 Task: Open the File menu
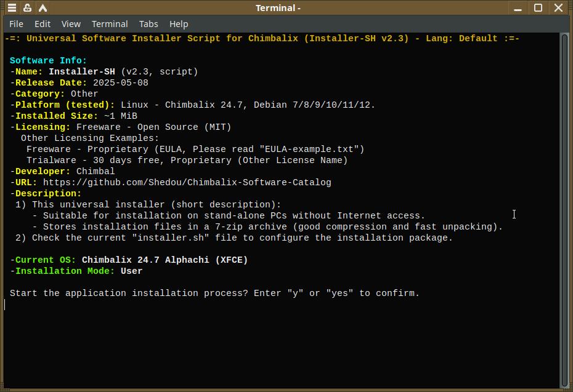[x=17, y=24]
